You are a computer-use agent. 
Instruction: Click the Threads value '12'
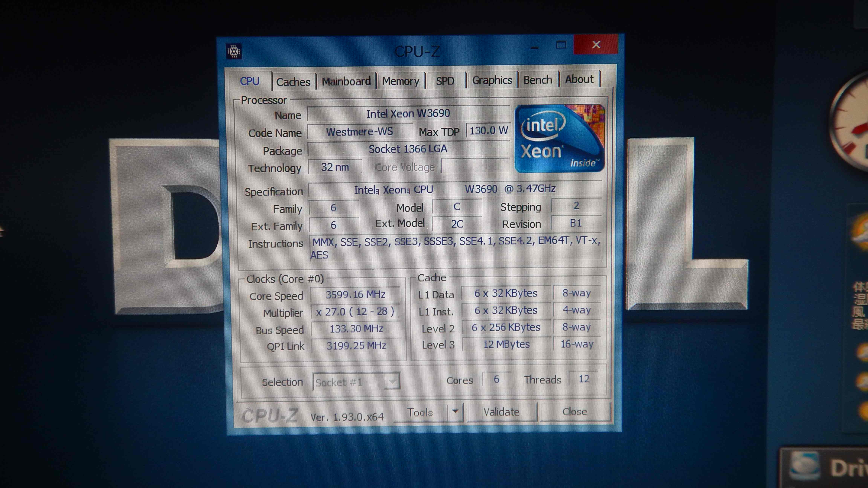point(584,379)
